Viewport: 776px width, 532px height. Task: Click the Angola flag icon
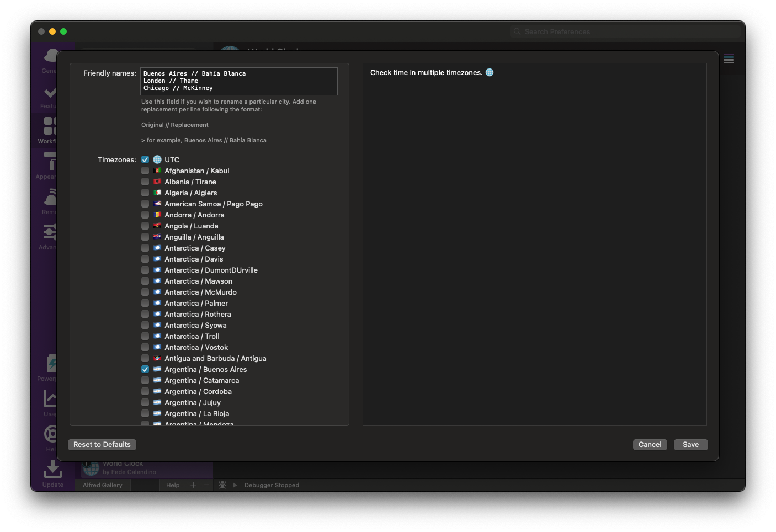pos(157,226)
